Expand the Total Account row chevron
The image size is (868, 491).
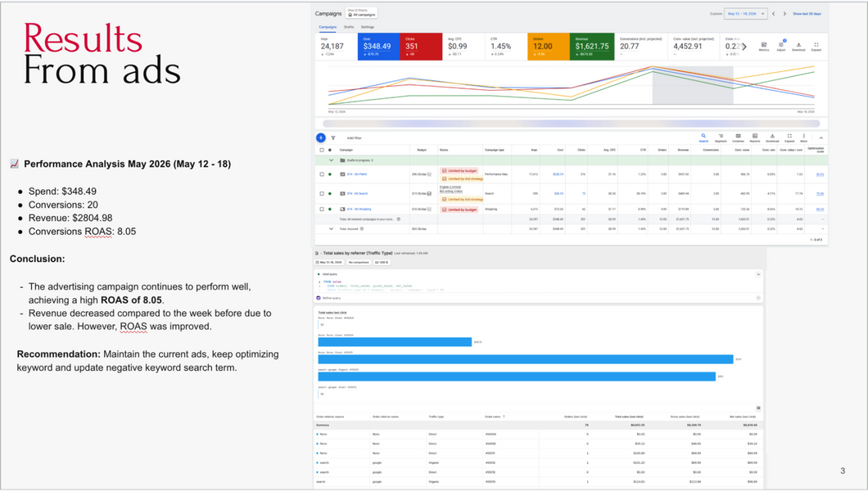tap(331, 228)
